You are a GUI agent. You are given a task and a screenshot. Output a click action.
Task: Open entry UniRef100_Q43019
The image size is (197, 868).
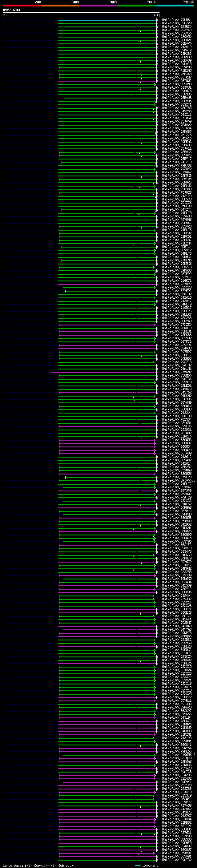coord(177,47)
